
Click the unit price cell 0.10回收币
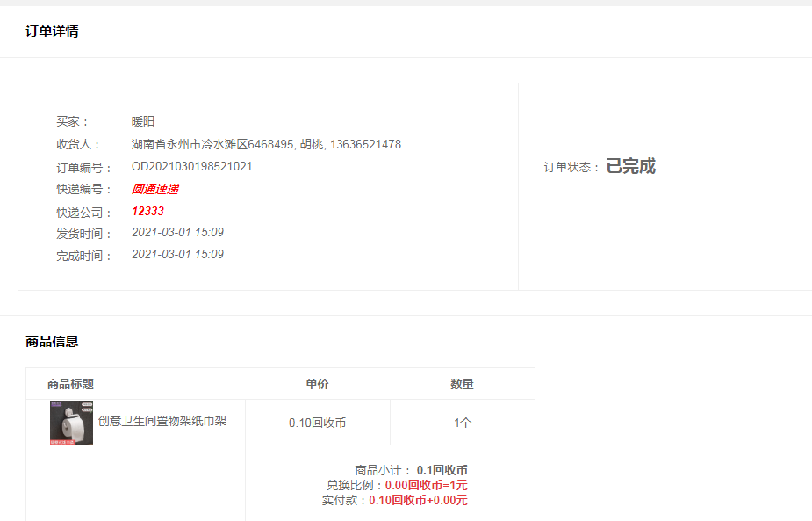[317, 423]
